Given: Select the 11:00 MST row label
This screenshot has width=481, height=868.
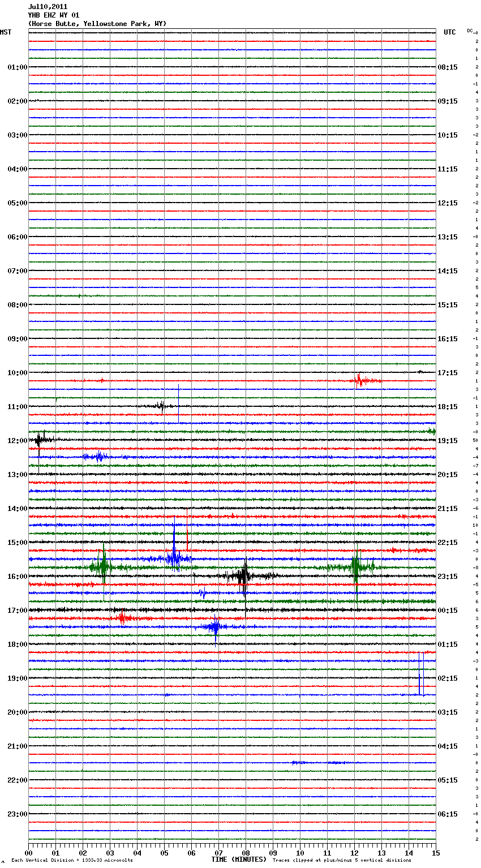Looking at the screenshot, I should pyautogui.click(x=17, y=407).
